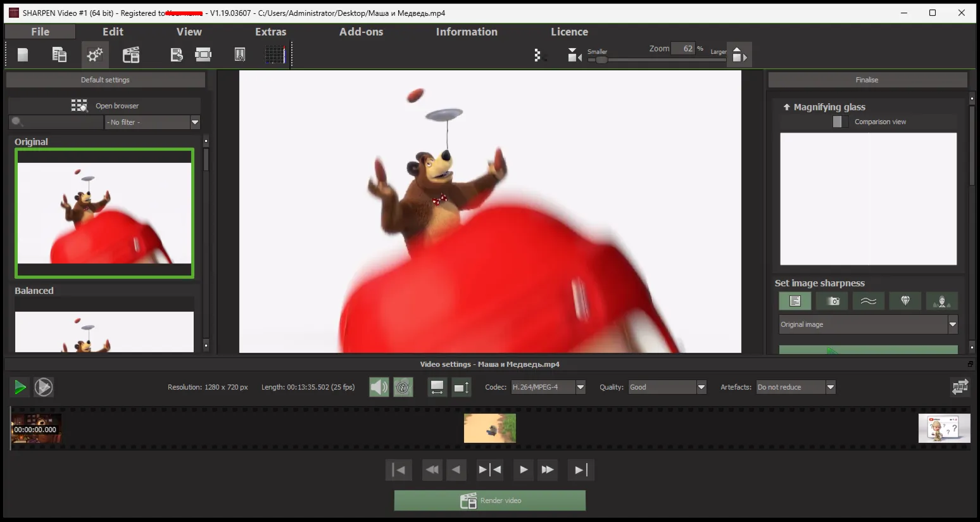This screenshot has height=522, width=980.
Task: Open the gears settings toolbar icon
Action: (95, 55)
